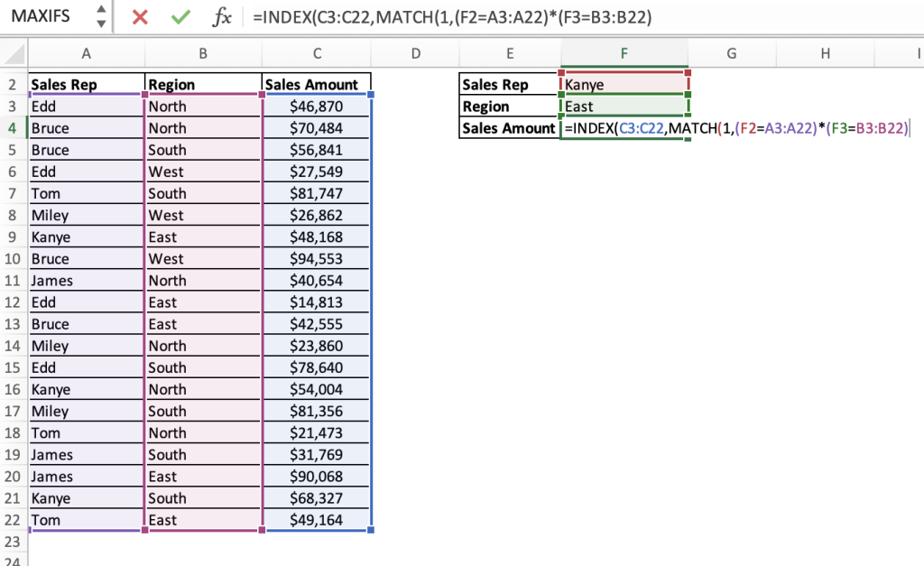Viewport: 924px width, 566px height.
Task: Select the column C header
Action: tap(317, 53)
